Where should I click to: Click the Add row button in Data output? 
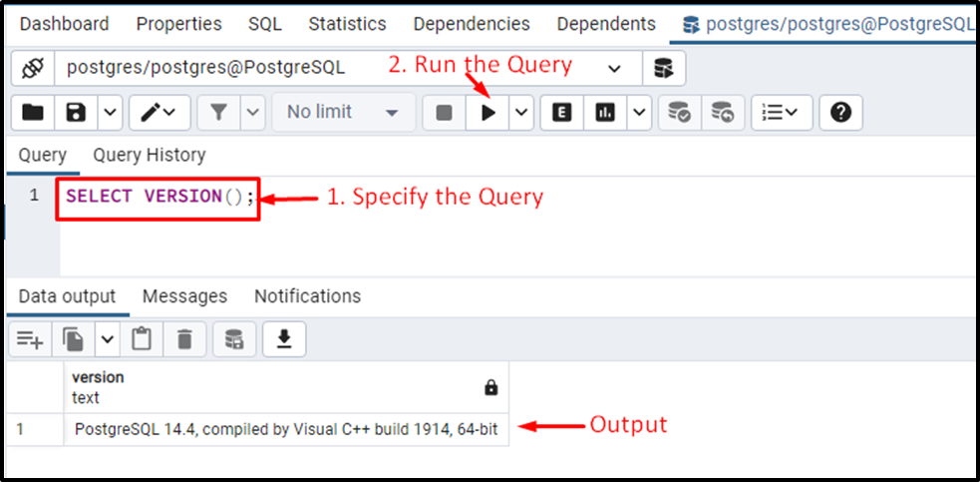pos(30,339)
